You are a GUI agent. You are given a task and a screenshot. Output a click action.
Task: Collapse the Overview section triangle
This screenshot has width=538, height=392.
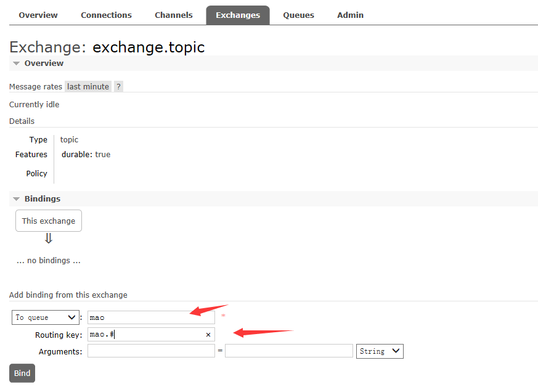(x=16, y=63)
